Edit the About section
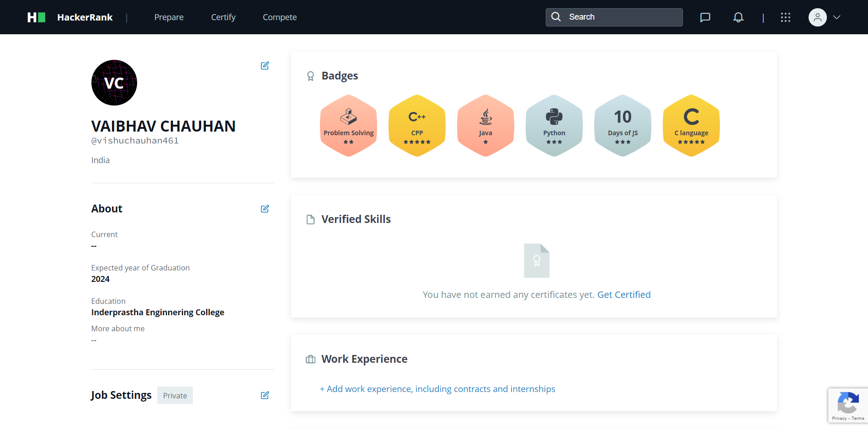 coord(265,209)
